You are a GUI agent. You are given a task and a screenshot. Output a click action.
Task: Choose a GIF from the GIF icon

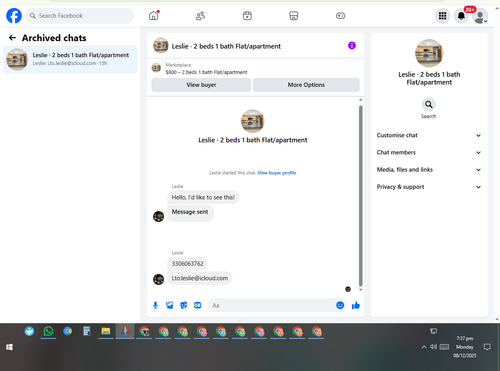pyautogui.click(x=198, y=305)
